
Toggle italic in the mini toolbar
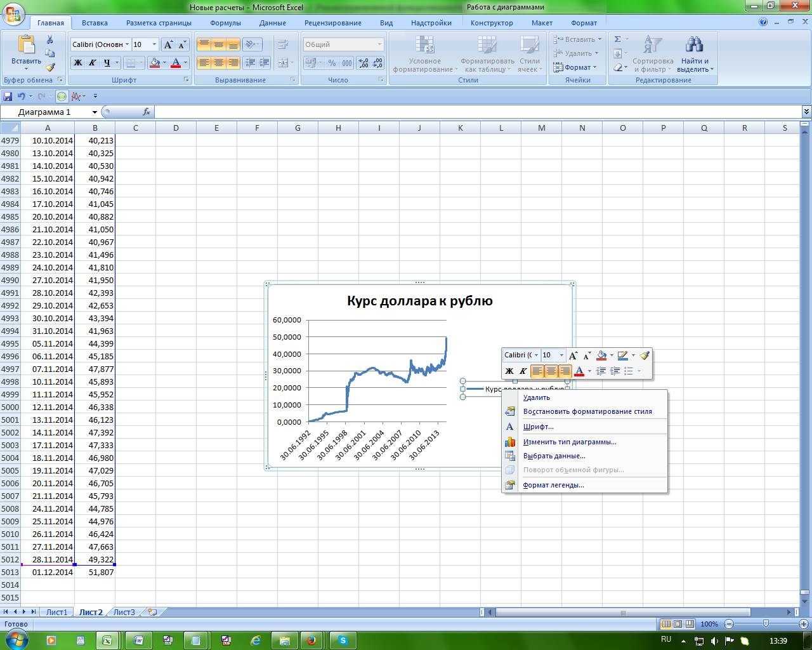523,371
